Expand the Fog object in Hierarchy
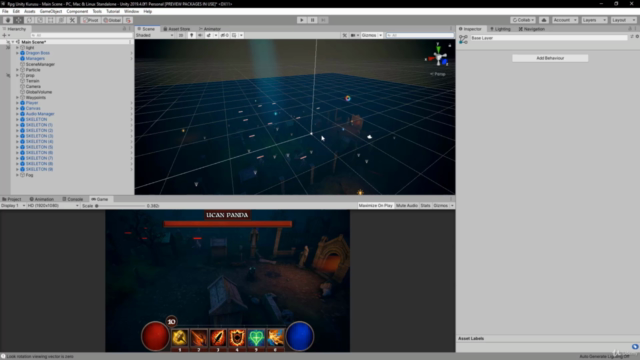Image resolution: width=640 pixels, height=360 pixels. [18, 175]
